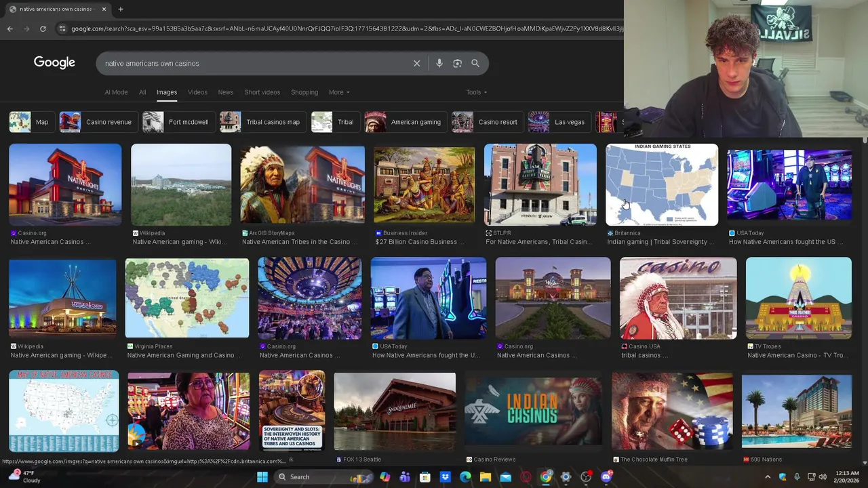The image size is (868, 488).
Task: Launch Microsoft Edge from the taskbar
Action: (x=465, y=476)
